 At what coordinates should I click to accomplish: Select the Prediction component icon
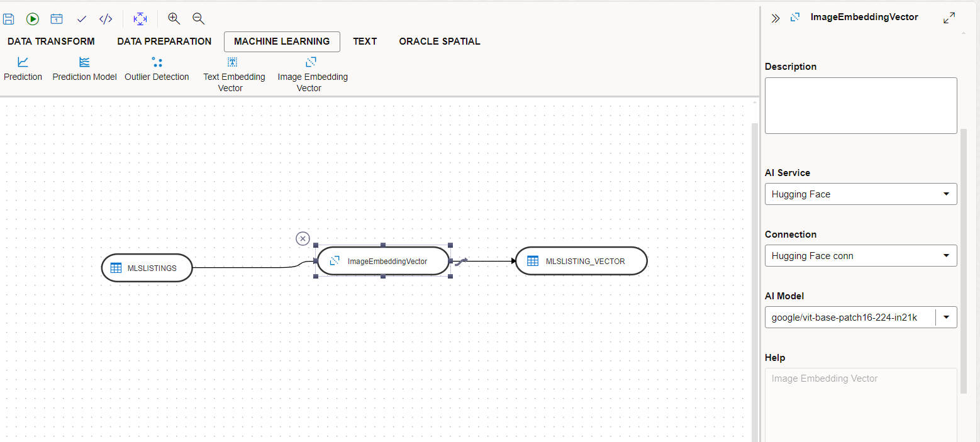click(x=23, y=62)
